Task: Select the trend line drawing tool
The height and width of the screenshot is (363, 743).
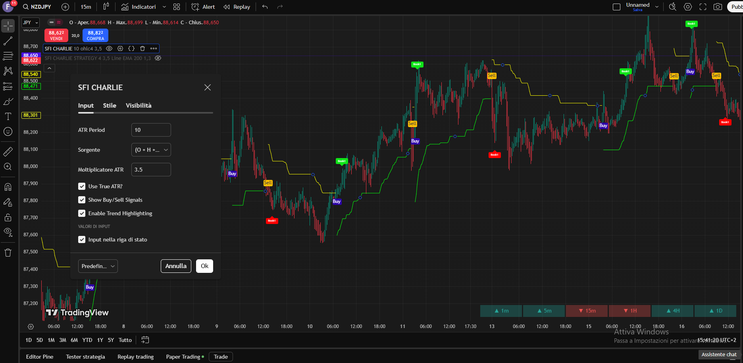Action: [x=8, y=41]
